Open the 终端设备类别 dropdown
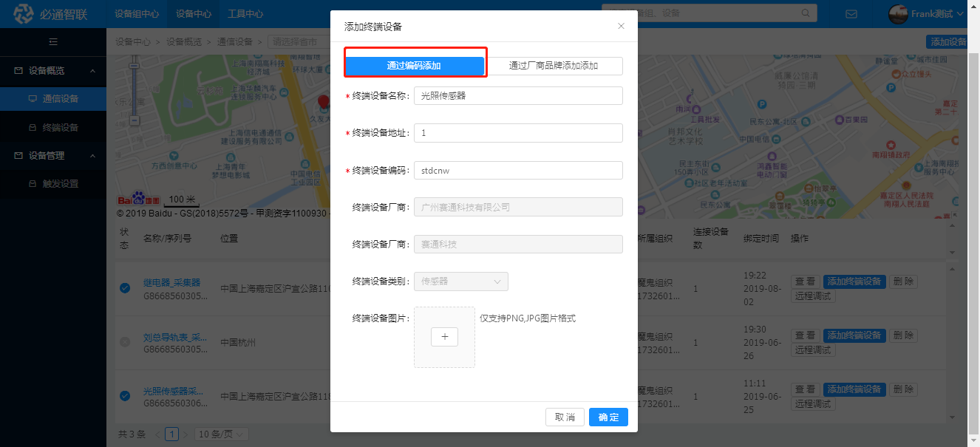The width and height of the screenshot is (980, 447). tap(461, 281)
